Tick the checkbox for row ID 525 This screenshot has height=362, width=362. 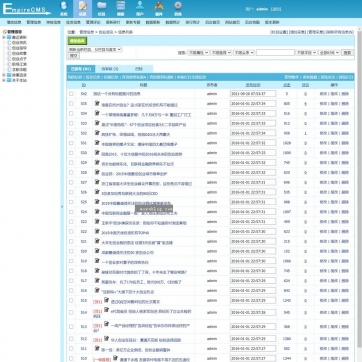pos(71,202)
